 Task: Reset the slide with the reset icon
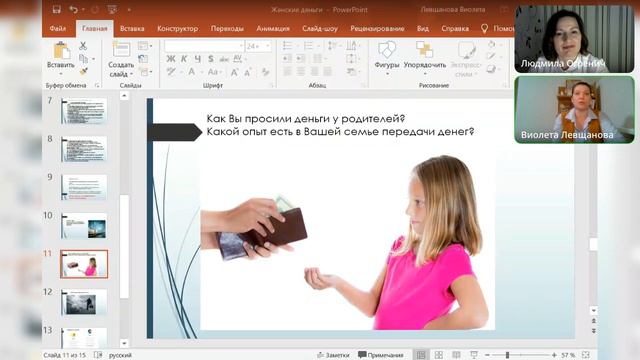pyautogui.click(x=143, y=59)
